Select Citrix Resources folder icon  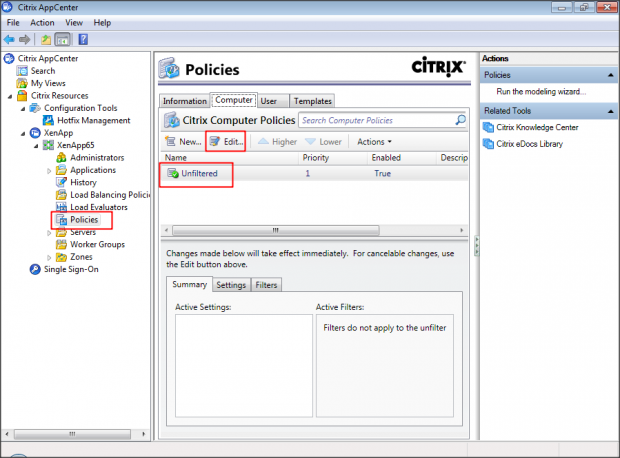[x=22, y=96]
